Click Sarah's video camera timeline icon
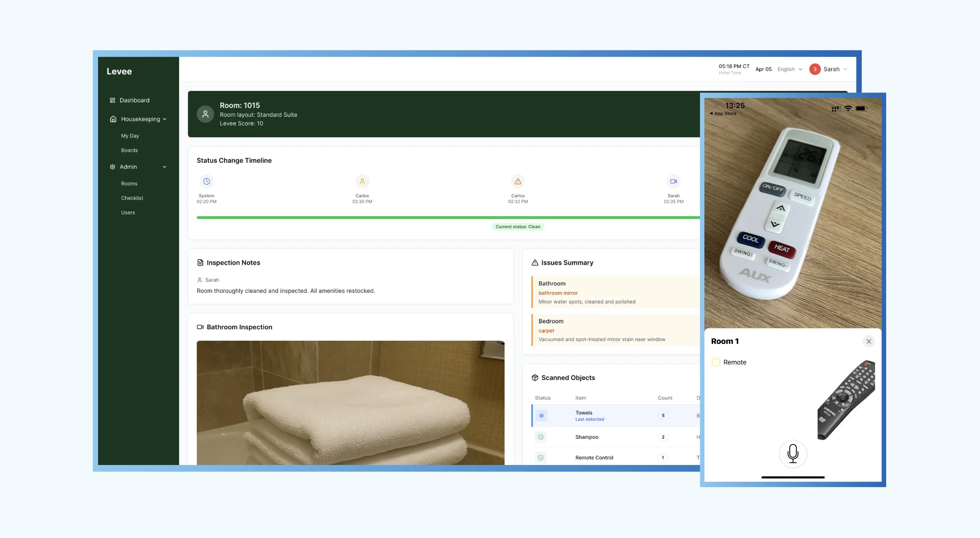This screenshot has width=980, height=538. [673, 181]
